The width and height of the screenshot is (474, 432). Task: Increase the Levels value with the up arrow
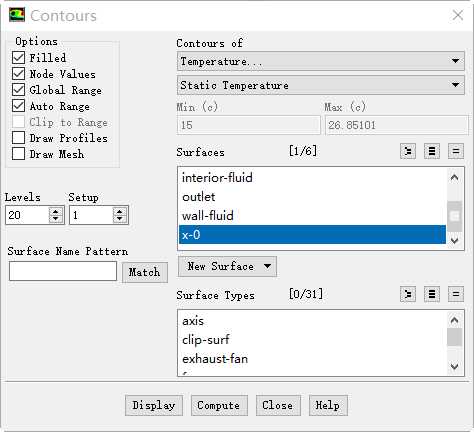(56, 211)
